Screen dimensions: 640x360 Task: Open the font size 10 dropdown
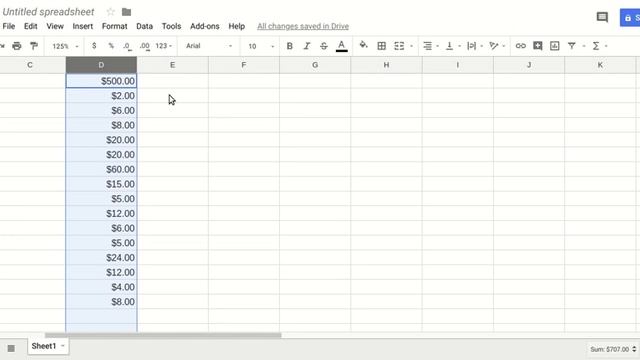point(261,46)
